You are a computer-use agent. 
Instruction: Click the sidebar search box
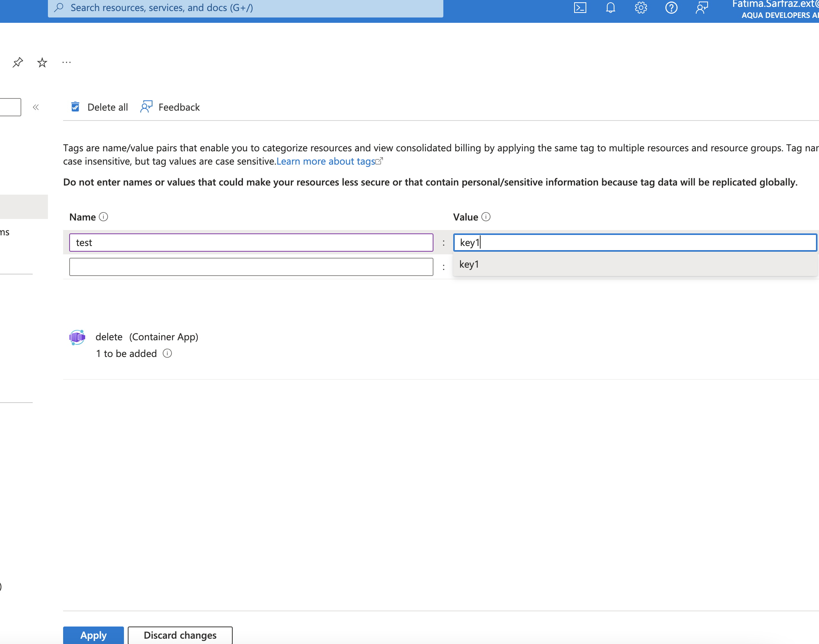10,107
